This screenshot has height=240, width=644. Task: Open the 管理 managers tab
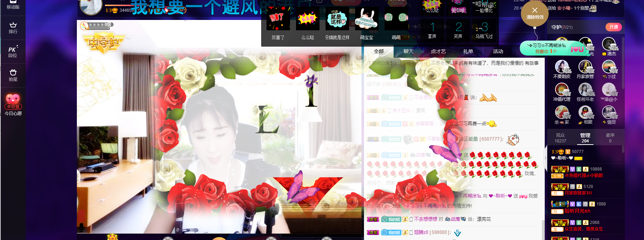pyautogui.click(x=585, y=138)
